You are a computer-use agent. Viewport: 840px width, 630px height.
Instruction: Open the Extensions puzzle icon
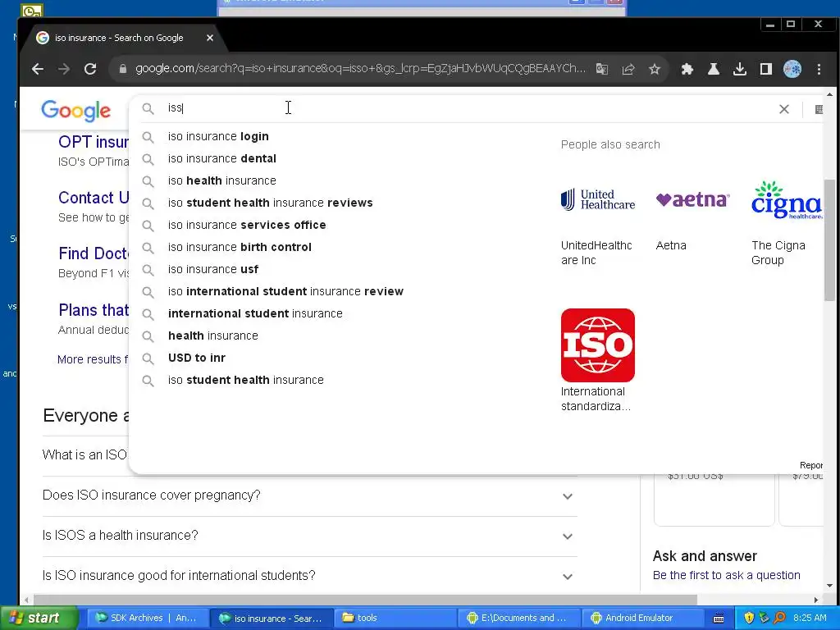687,69
